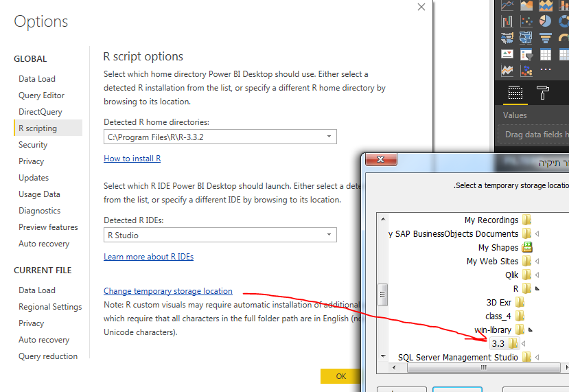Close the Options dialog
Image resolution: width=569 pixels, height=392 pixels.
coord(421,7)
